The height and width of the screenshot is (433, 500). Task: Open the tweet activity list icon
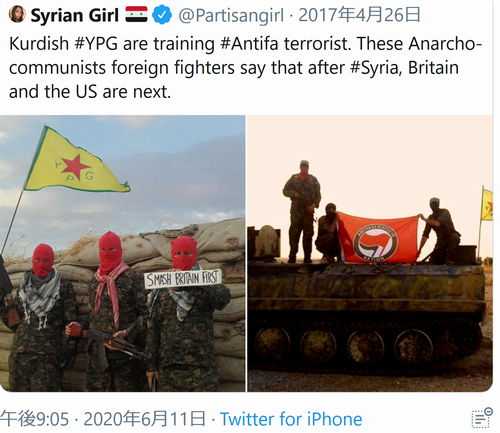tap(482, 417)
